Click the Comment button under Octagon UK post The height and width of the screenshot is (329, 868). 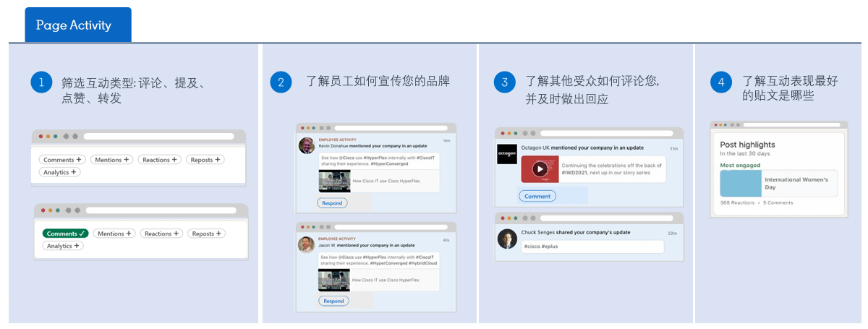point(537,196)
